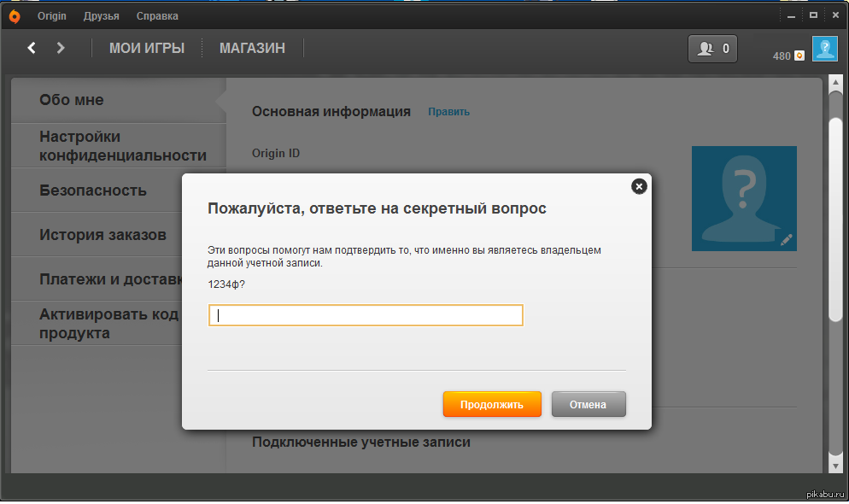Click the Подключенные учетные записи heading
The image size is (849, 504).
(361, 442)
